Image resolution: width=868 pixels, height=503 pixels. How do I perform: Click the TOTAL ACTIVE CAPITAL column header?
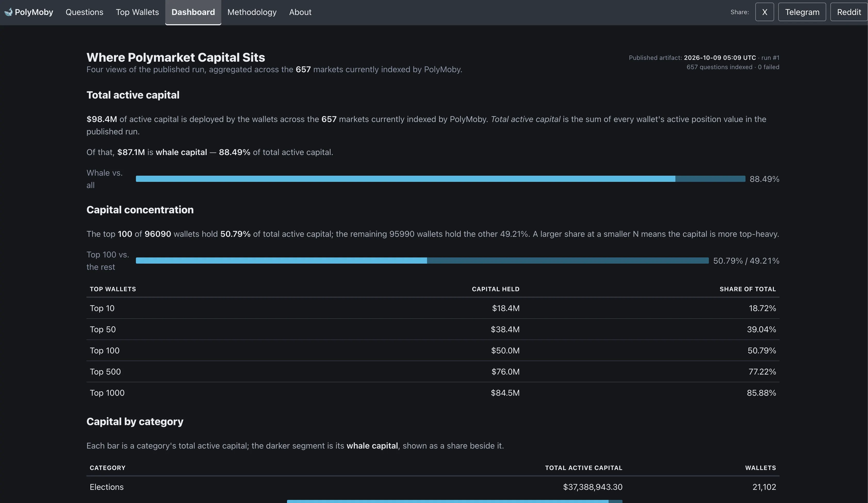pyautogui.click(x=584, y=468)
